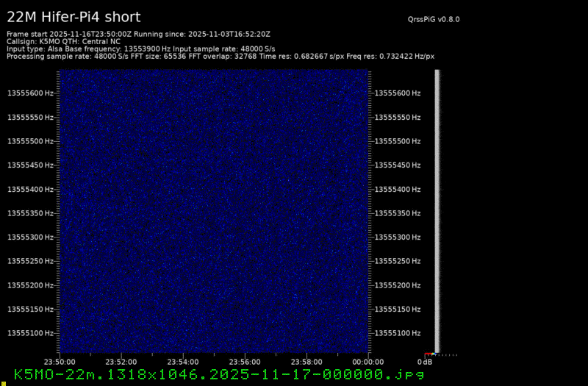This screenshot has width=588, height=386.
Task: Click the 23:52:00 time axis marker
Action: [121, 362]
